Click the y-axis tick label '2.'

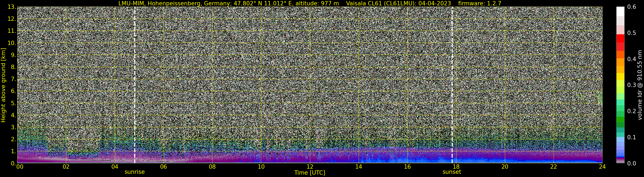(x=13, y=139)
